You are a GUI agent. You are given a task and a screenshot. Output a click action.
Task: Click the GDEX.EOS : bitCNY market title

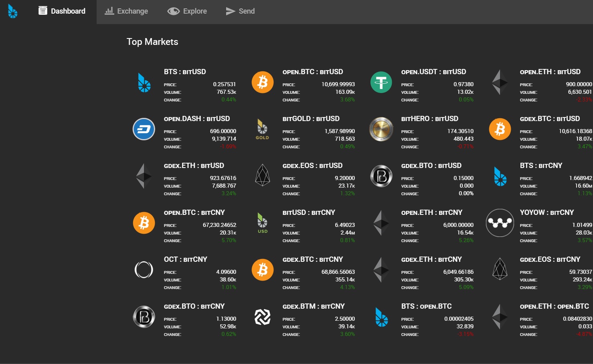point(550,259)
